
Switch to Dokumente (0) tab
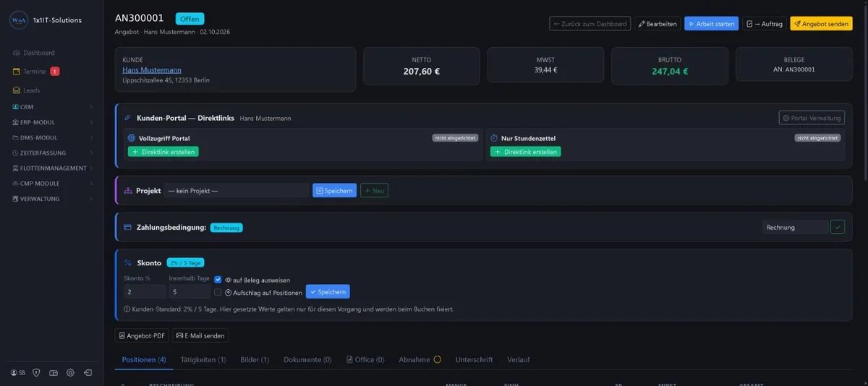(x=307, y=360)
